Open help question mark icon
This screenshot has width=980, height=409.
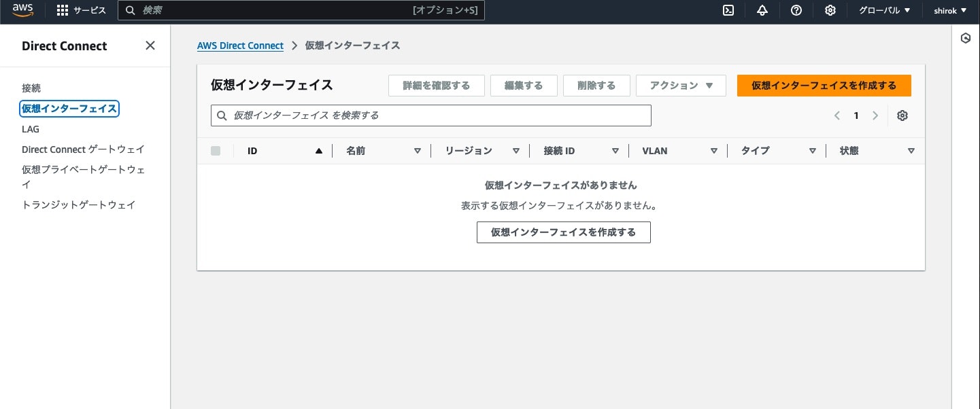[796, 10]
